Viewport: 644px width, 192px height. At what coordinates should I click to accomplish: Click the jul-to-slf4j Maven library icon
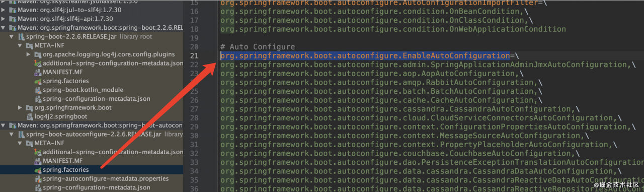pos(13,10)
